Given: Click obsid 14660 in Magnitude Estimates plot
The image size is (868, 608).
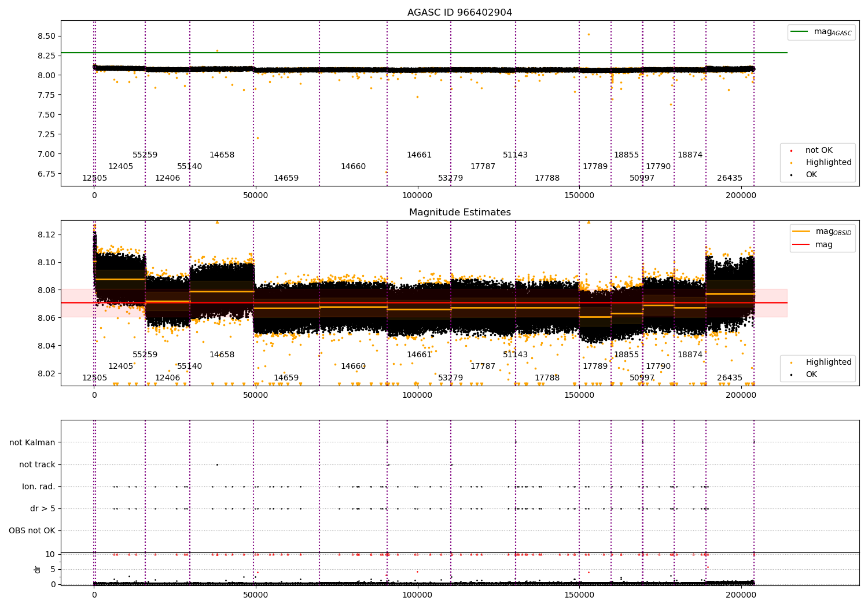Looking at the screenshot, I should point(353,367).
